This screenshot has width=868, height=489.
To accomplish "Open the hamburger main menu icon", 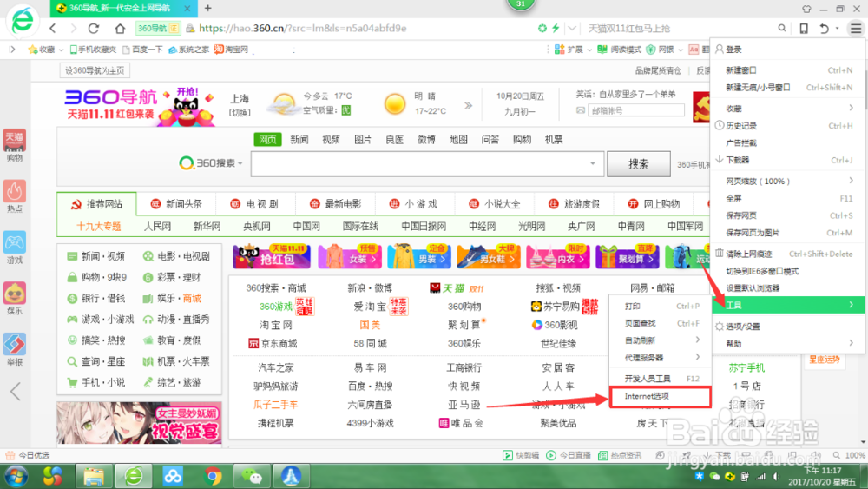I will pyautogui.click(x=856, y=29).
